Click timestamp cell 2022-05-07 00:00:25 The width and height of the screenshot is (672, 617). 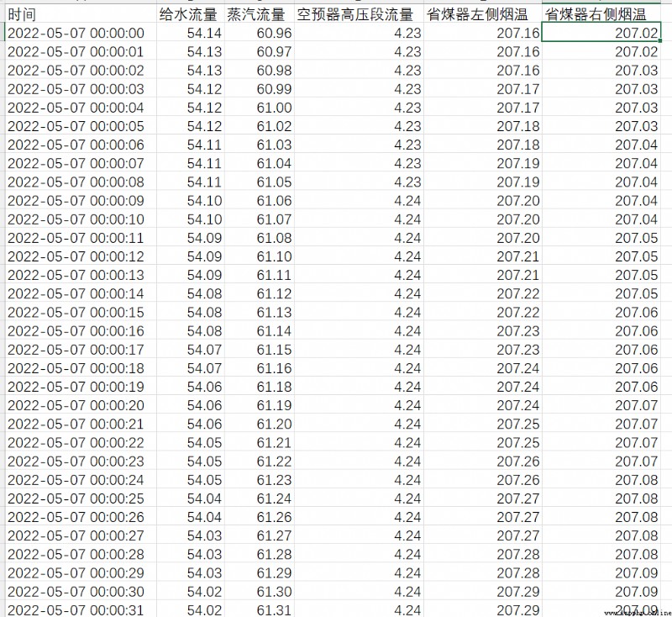(x=81, y=498)
